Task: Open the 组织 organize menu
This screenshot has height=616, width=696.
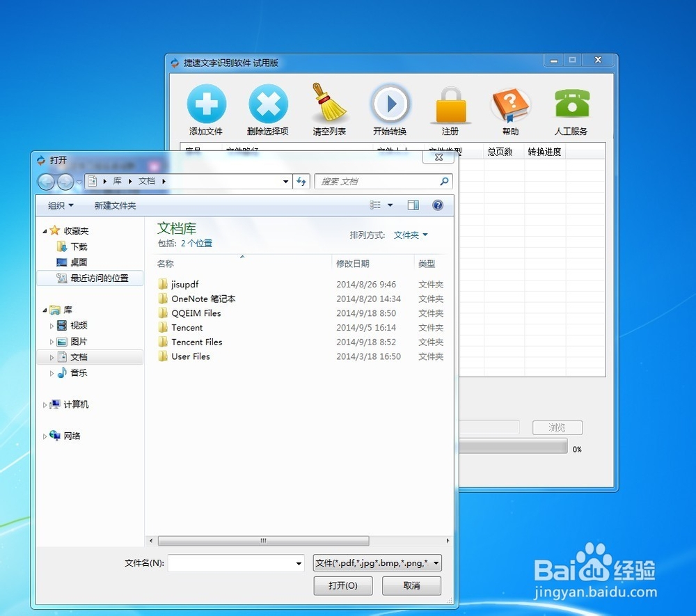Action: pos(61,205)
